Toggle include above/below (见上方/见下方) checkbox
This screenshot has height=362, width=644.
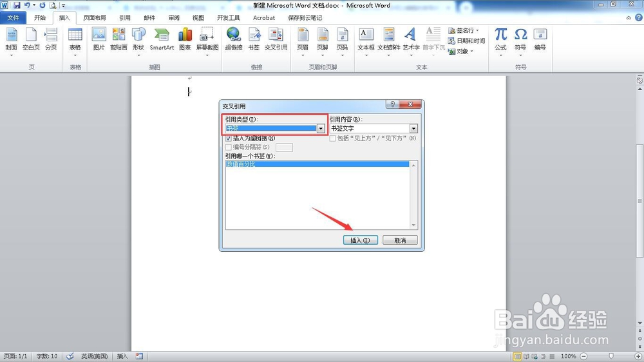333,138
